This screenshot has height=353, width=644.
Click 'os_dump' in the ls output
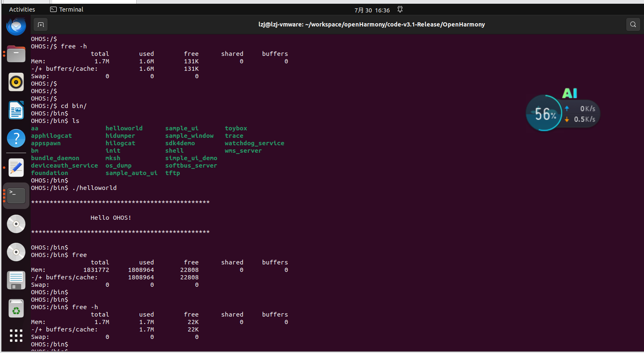click(118, 166)
